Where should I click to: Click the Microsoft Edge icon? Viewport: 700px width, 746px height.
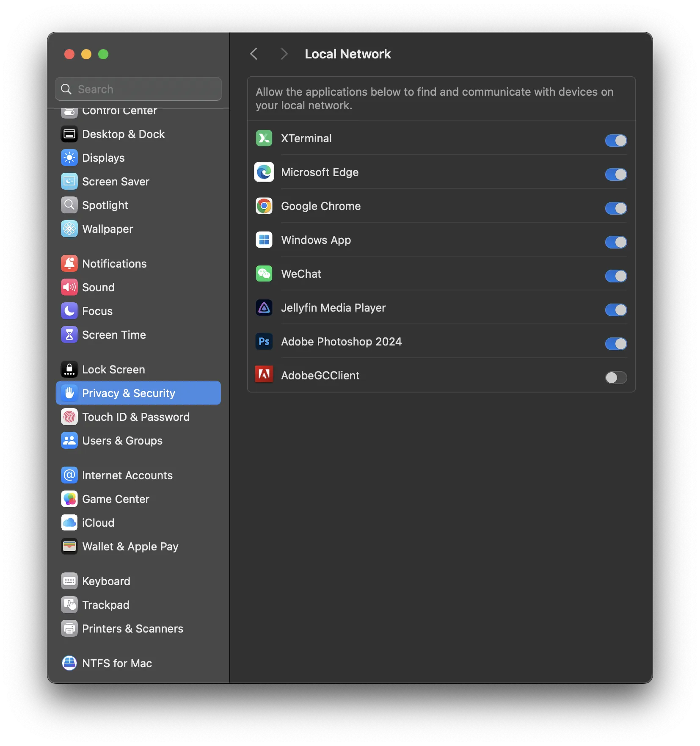point(264,172)
